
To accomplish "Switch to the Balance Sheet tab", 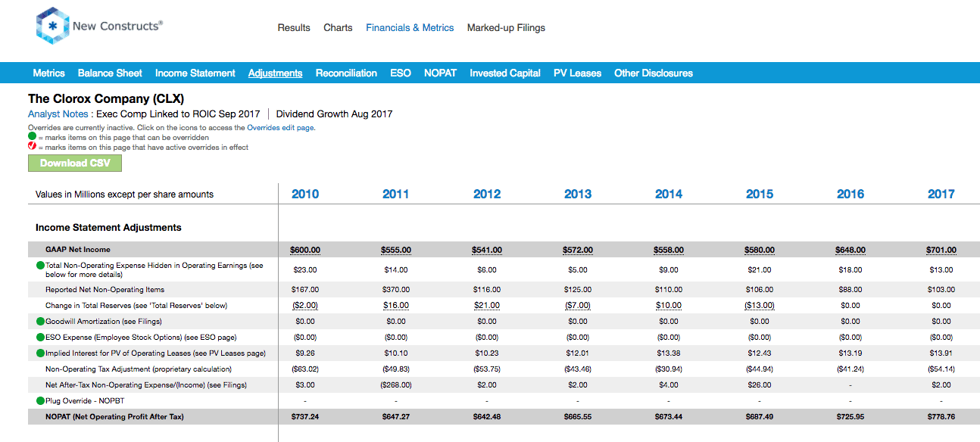I will coord(110,73).
